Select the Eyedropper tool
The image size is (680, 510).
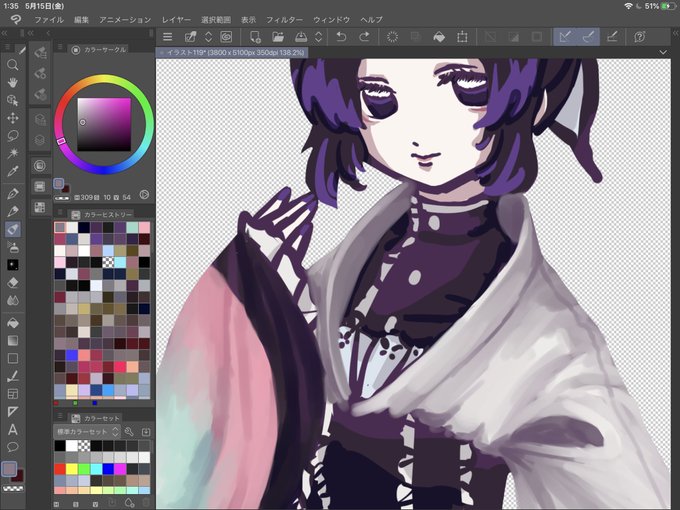(13, 171)
